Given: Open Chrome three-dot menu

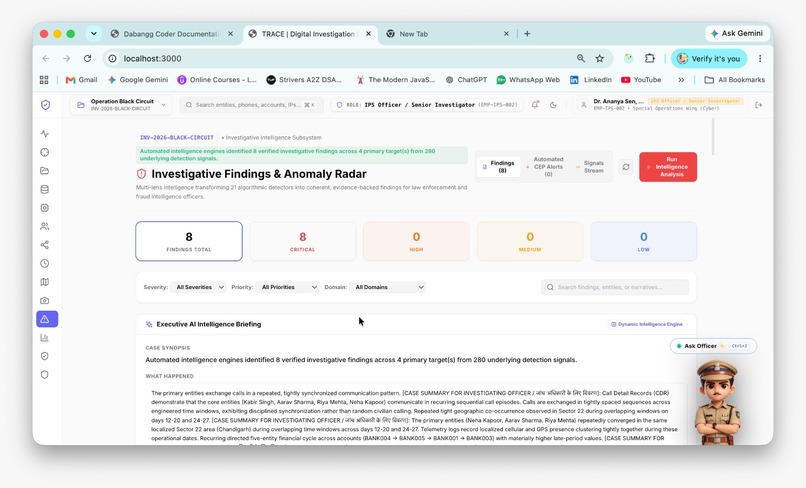Looking at the screenshot, I should point(760,59).
